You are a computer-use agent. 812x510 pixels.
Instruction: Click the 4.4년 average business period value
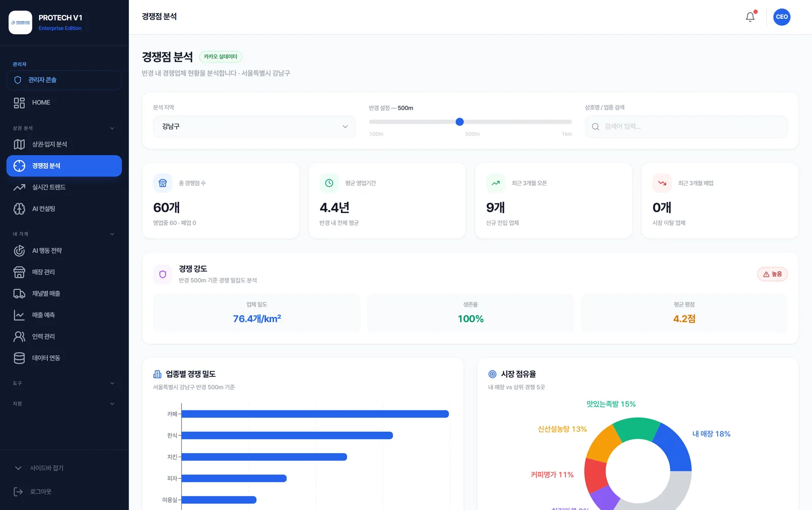pyautogui.click(x=334, y=208)
